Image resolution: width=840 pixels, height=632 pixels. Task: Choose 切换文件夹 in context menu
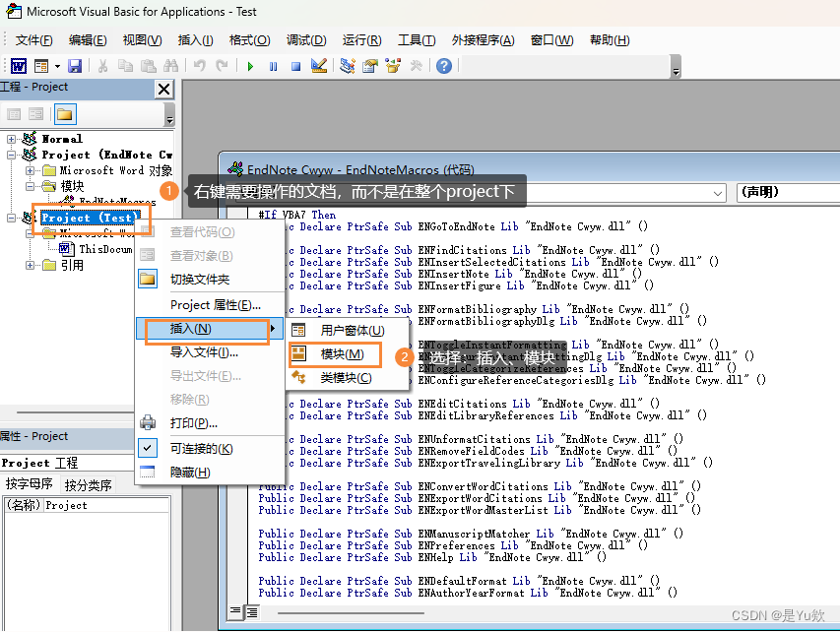pos(210,280)
